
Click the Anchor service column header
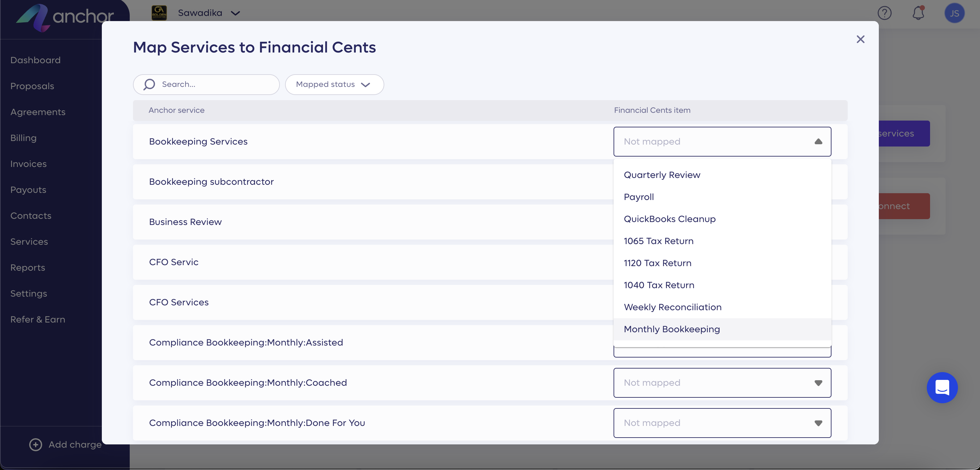click(176, 110)
